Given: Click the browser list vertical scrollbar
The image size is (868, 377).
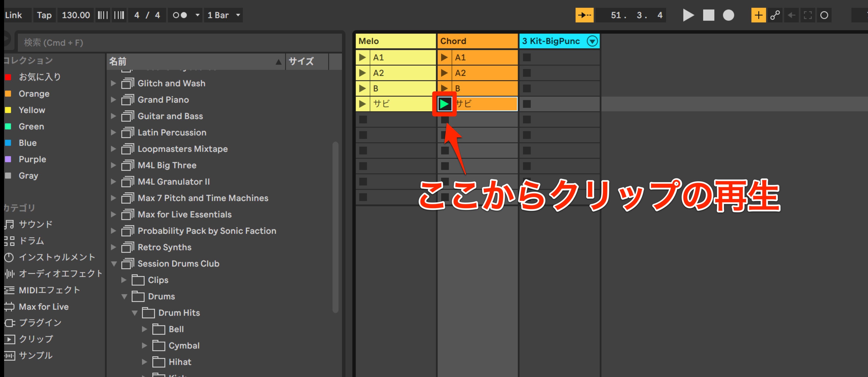Looking at the screenshot, I should (x=335, y=227).
